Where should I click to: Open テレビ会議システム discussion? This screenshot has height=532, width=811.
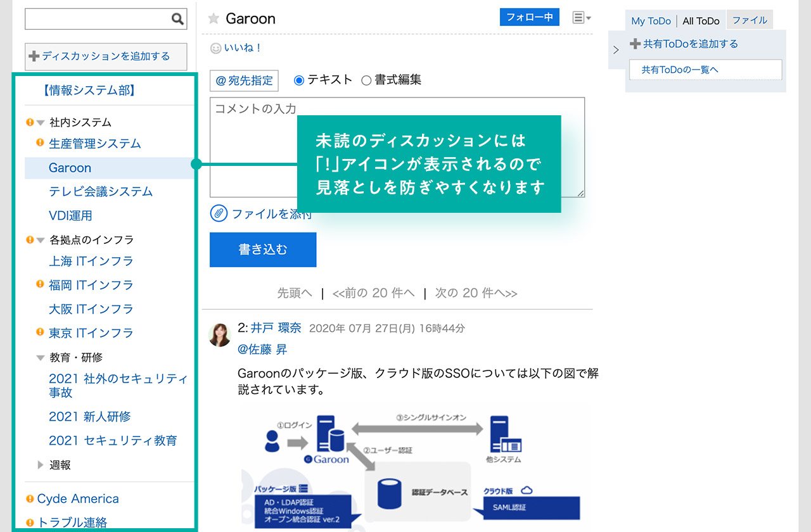[101, 191]
